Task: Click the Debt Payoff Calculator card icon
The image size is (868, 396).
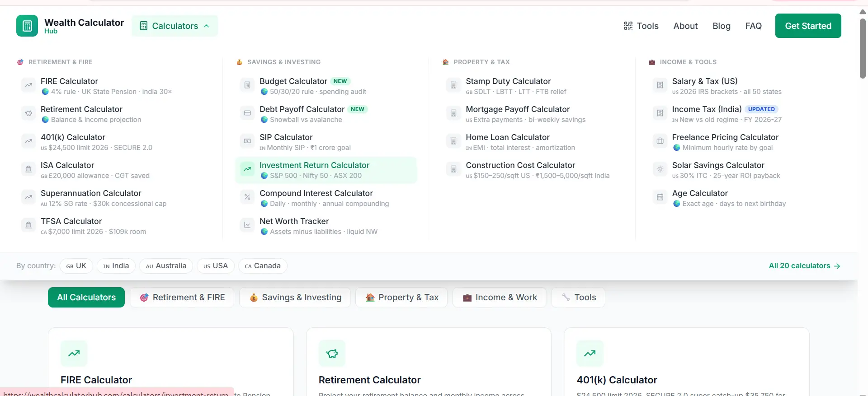Action: point(247,113)
